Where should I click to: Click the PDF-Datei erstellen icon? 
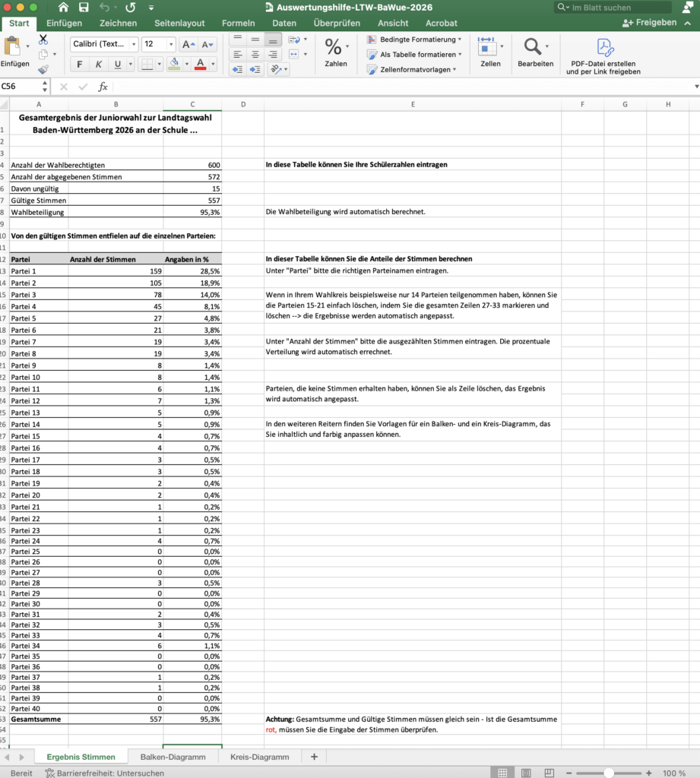(604, 48)
